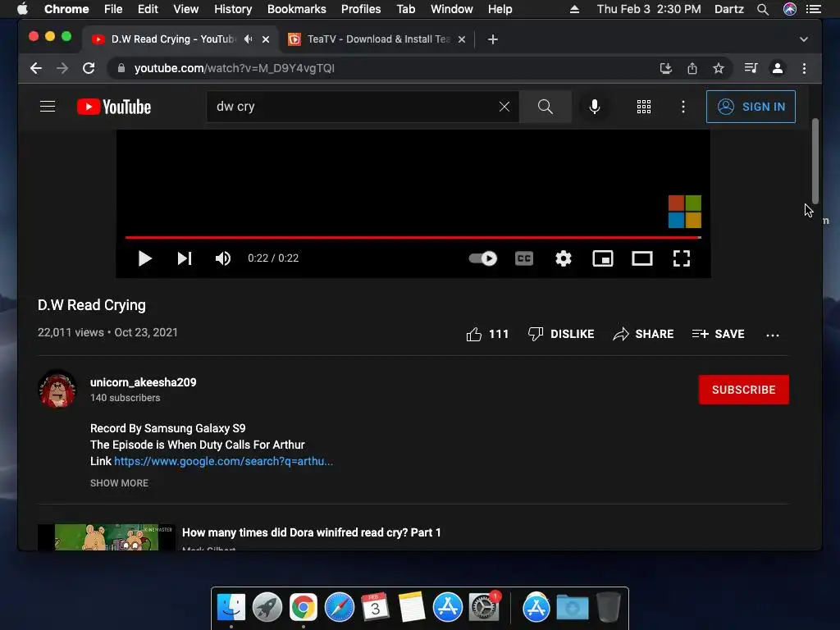This screenshot has height=630, width=840.
Task: Open Spotlight search in menu bar
Action: pyautogui.click(x=763, y=9)
